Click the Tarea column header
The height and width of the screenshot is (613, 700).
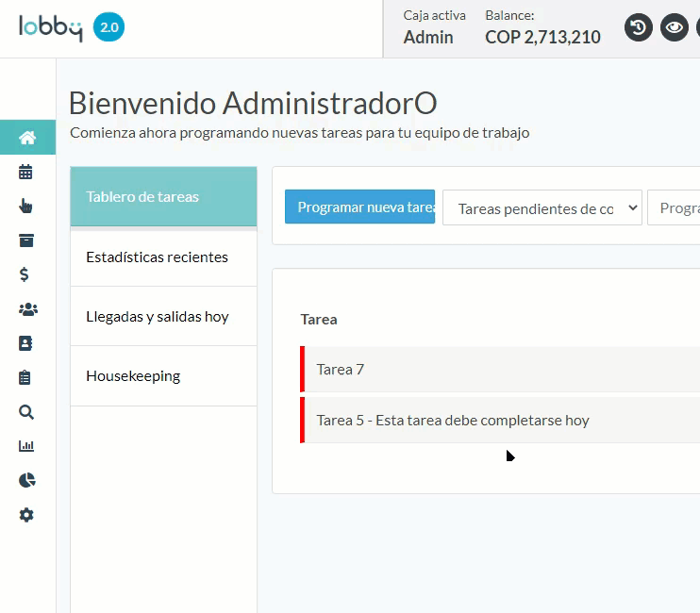coord(319,320)
